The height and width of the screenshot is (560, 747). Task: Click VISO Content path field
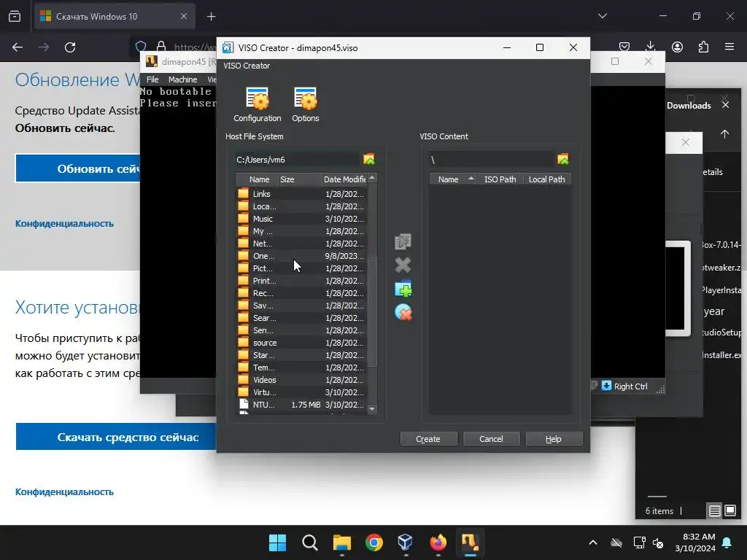[491, 160]
